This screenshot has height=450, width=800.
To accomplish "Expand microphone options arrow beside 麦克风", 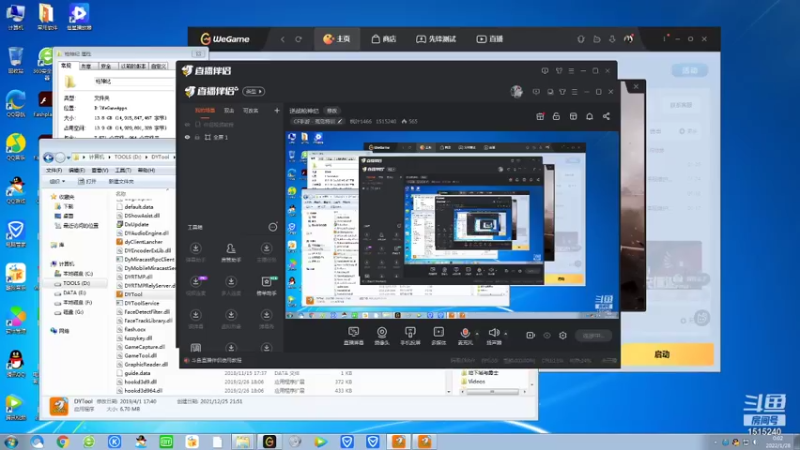I will [x=477, y=334].
